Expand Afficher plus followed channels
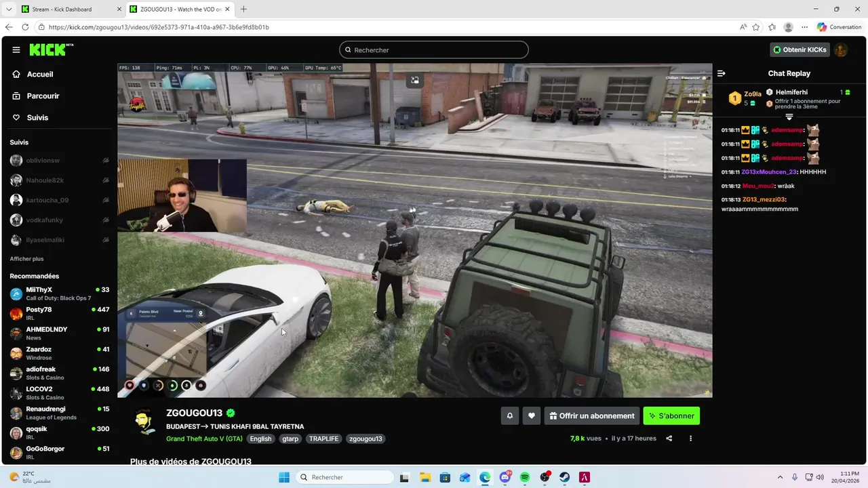Screen dimensions: 868x488 (x=26, y=259)
